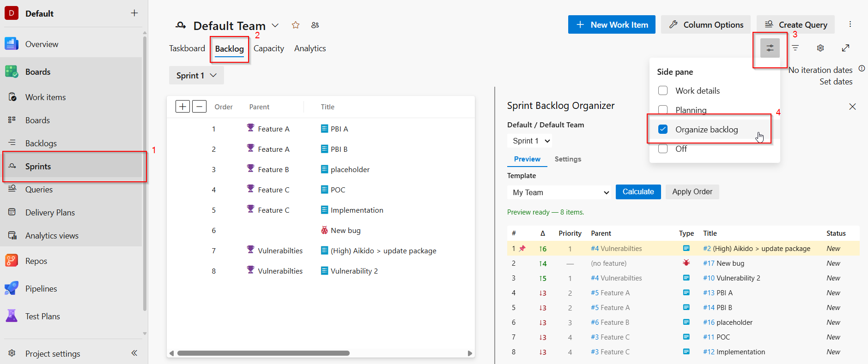Open the My Team template dropdown
The image size is (868, 364).
559,192
